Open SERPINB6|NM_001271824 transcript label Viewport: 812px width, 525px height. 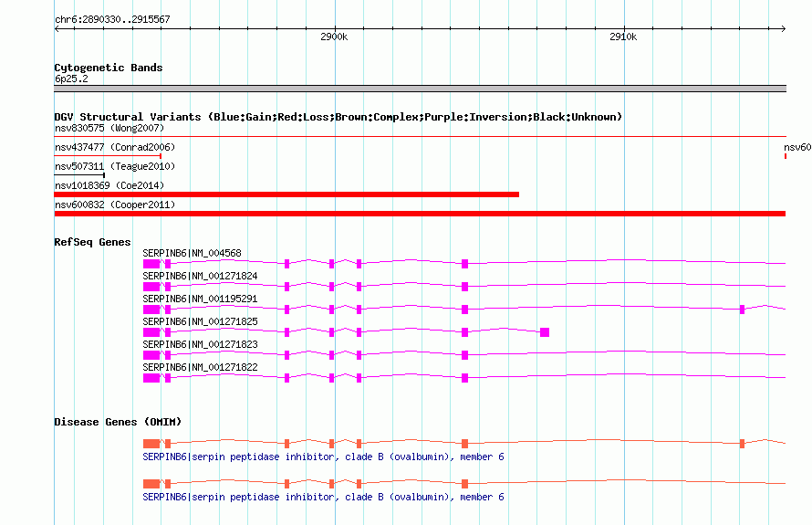pos(200,276)
